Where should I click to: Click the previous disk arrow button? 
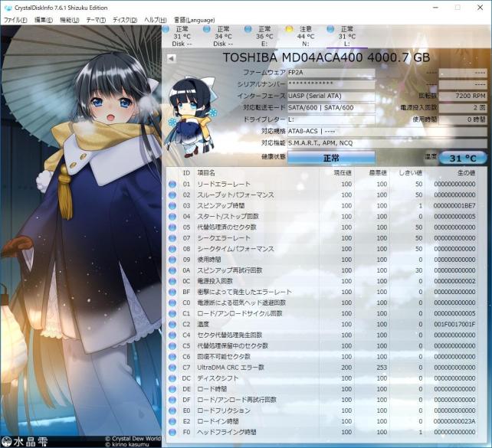pyautogui.click(x=172, y=58)
